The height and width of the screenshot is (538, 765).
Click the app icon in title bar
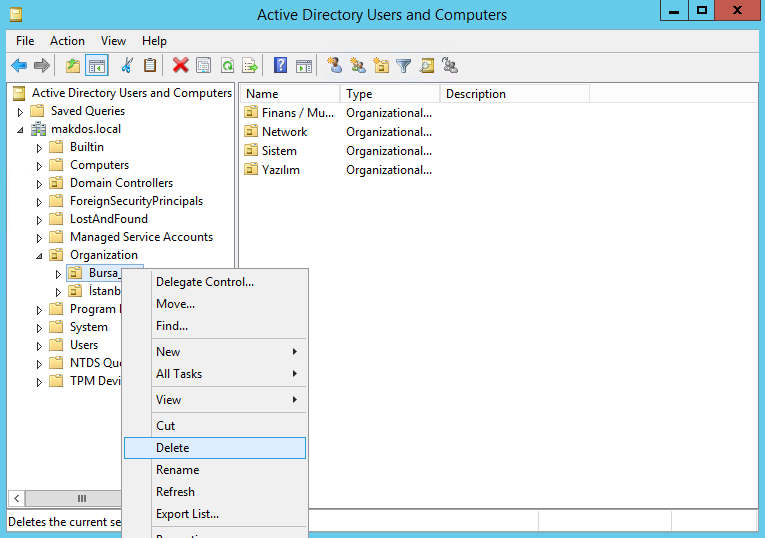(16, 14)
